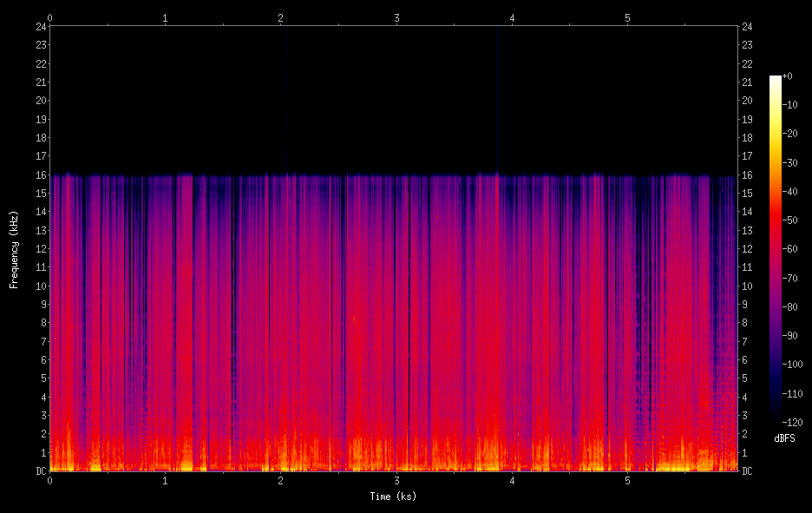Select the +0 level on the color scale
Screen dimensions: 812x513
[x=788, y=76]
